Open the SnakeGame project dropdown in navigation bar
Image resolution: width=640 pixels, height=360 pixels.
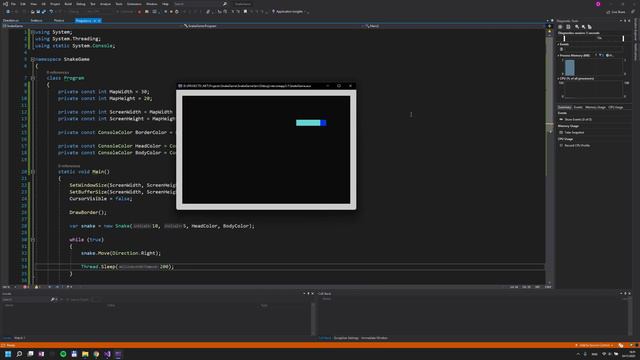pos(91,26)
